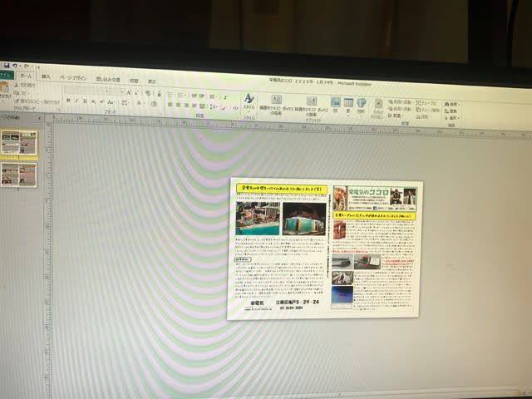
Task: Select the swimming pool photo on page
Action: (x=258, y=219)
